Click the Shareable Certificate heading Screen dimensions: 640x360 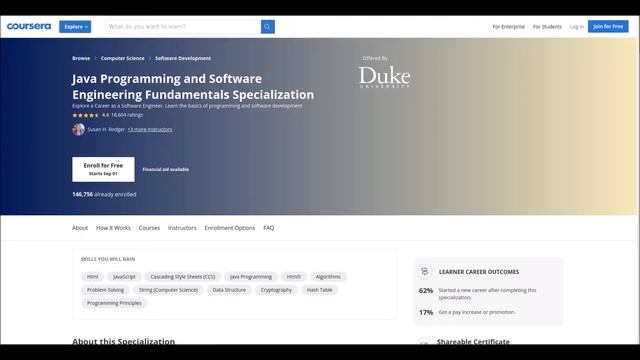pyautogui.click(x=473, y=341)
